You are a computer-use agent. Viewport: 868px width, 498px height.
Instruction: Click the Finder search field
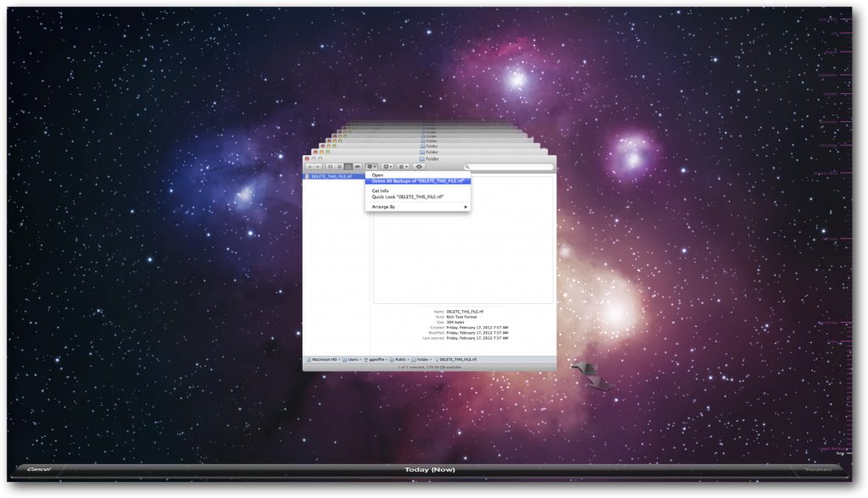(509, 167)
